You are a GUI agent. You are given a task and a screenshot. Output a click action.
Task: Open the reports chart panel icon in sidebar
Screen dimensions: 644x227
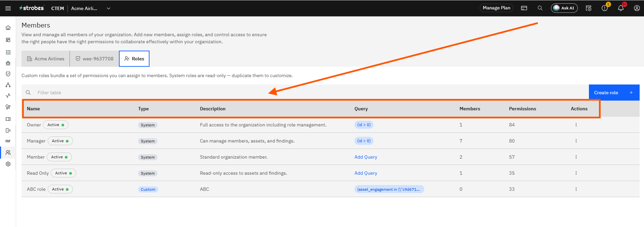tap(8, 130)
